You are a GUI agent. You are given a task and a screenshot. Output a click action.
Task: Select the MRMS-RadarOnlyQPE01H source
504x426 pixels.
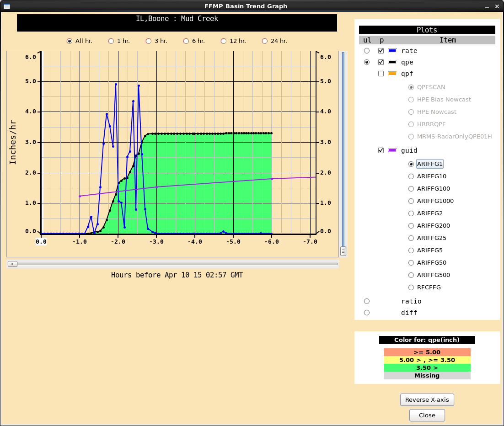[450, 137]
